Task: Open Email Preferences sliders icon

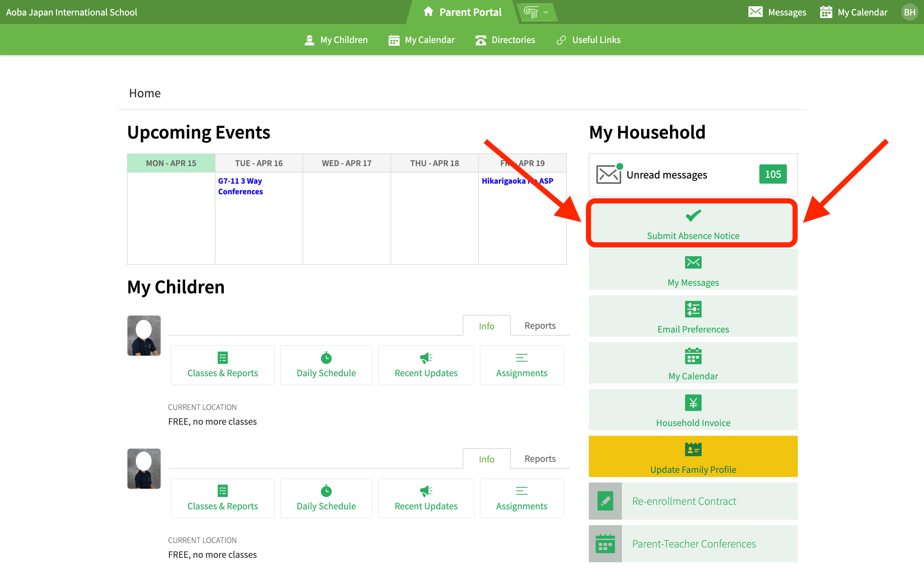Action: (x=693, y=309)
